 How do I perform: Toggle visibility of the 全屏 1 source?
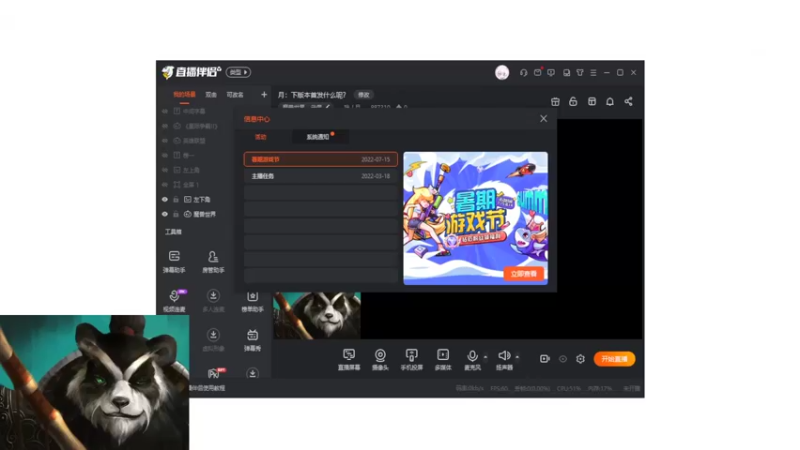point(165,185)
